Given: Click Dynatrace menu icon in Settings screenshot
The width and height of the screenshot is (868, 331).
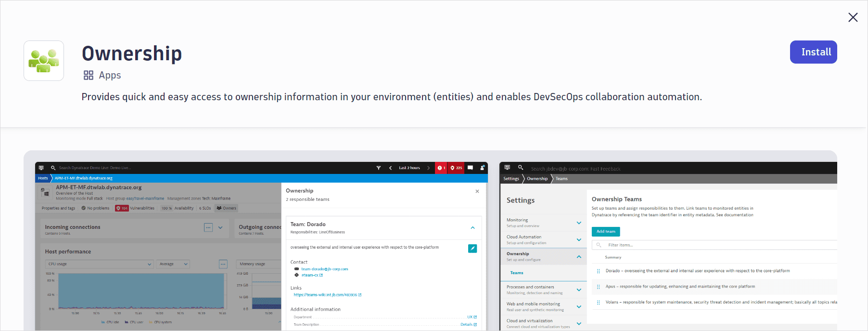Looking at the screenshot, I should click(x=507, y=168).
